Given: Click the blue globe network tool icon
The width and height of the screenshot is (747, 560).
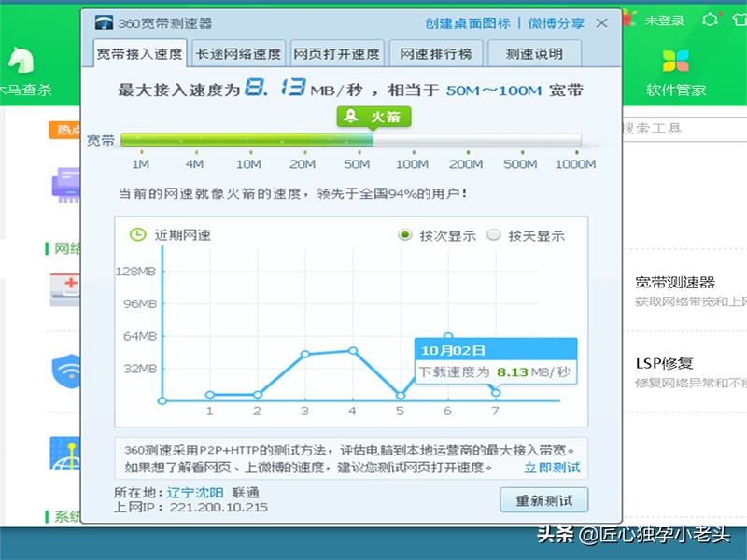Looking at the screenshot, I should tap(67, 452).
